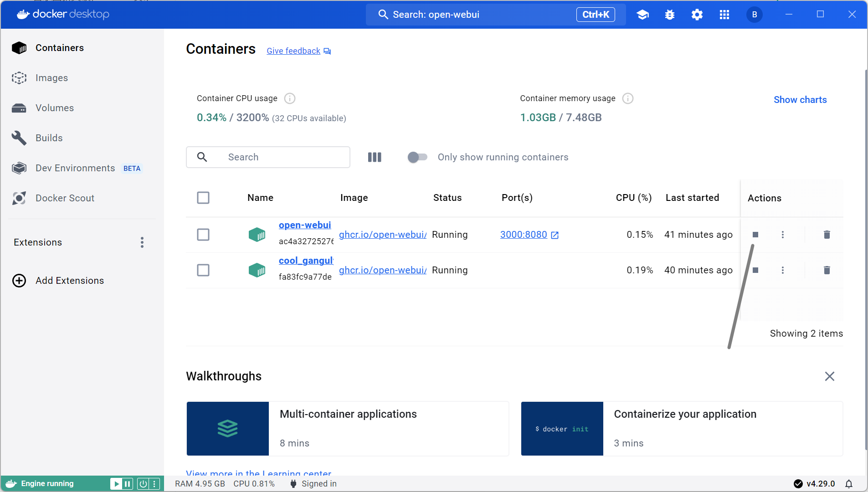868x492 pixels.
Task: Click the global search bar in header
Action: pos(496,15)
